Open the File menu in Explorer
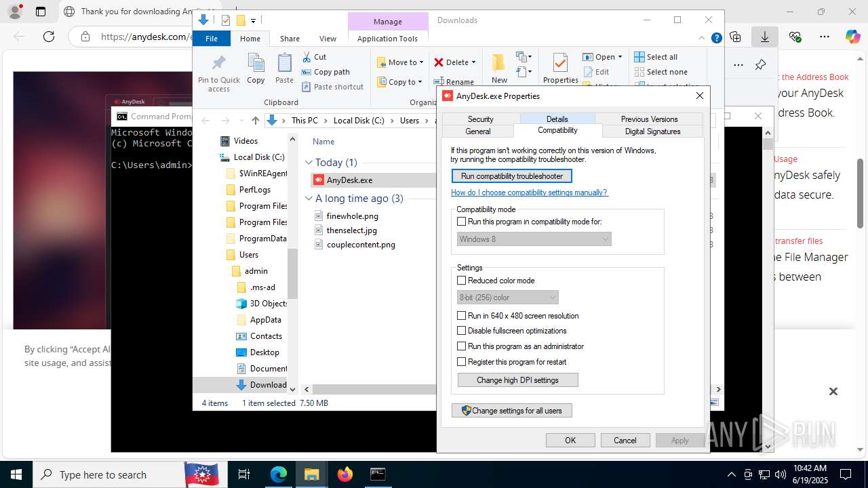The image size is (868, 488). (x=212, y=39)
